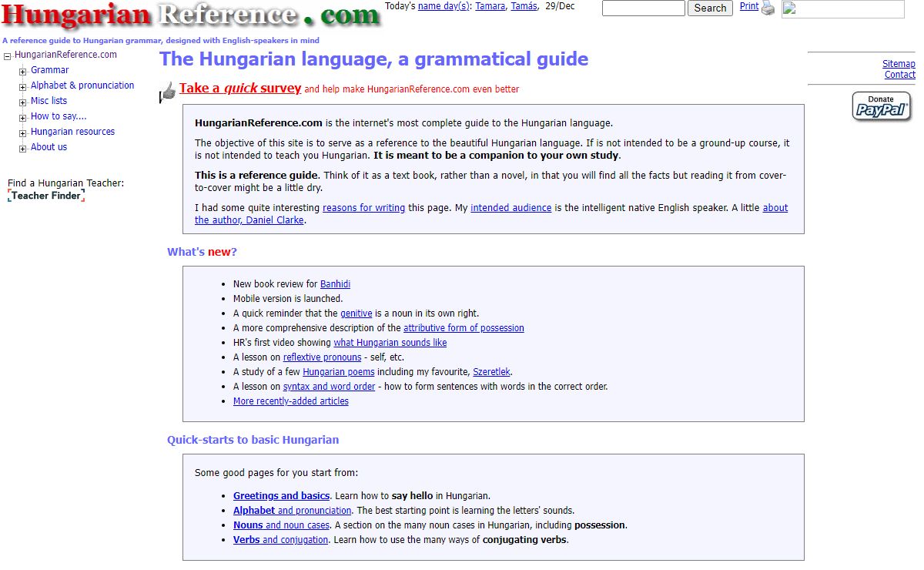This screenshot has height=570, width=924.
Task: Open the Hungarian Reference .com logo
Action: tap(191, 15)
